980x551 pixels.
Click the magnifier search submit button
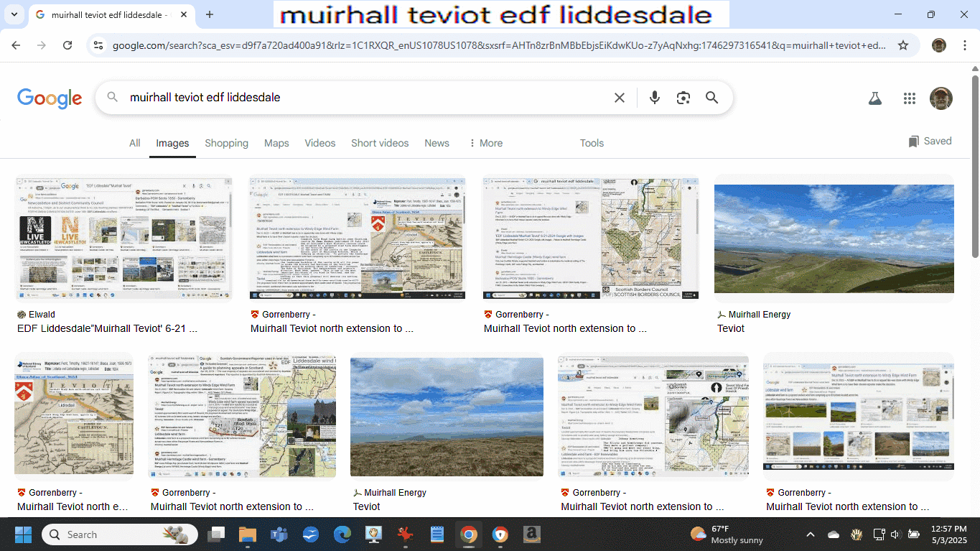point(711,98)
